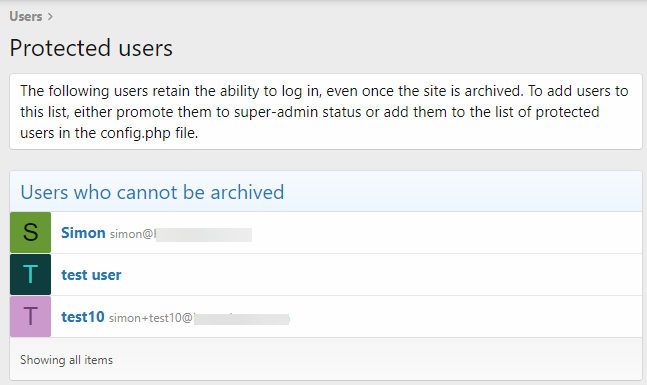Screen dimensions: 647x385
Task: Click the simon+test10@ email address text
Action: tap(150, 318)
